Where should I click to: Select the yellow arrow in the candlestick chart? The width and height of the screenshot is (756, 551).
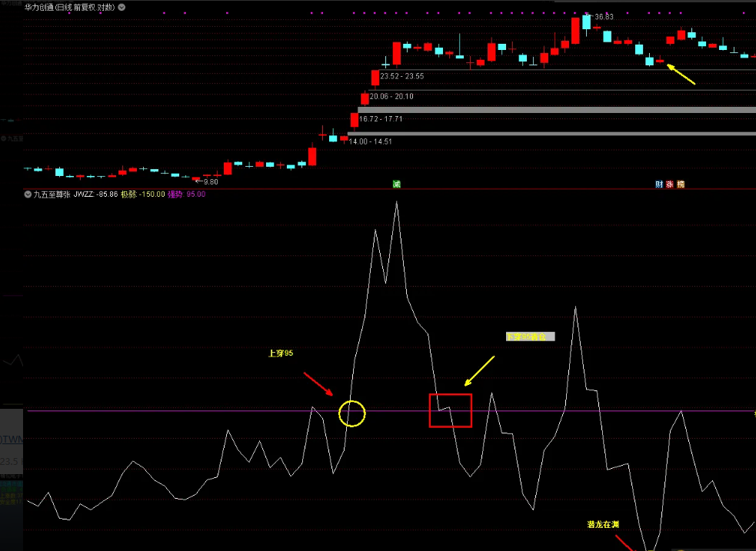tap(681, 75)
